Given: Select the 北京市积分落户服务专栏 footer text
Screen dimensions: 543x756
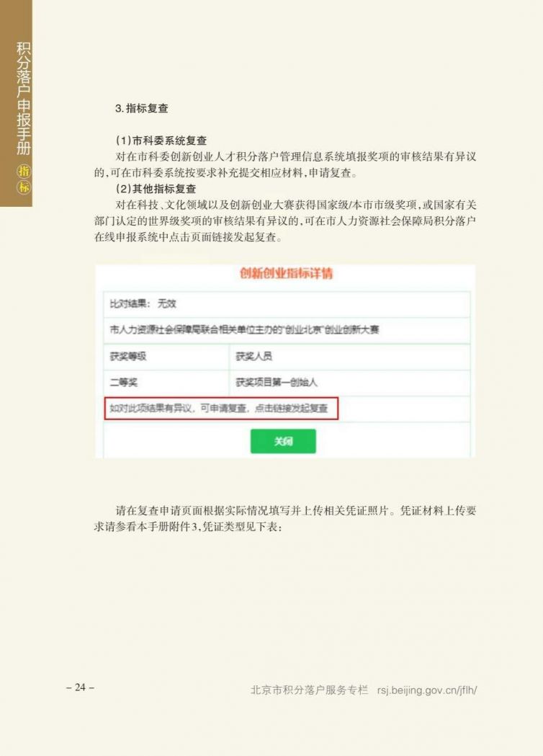Looking at the screenshot, I should click(x=310, y=690).
